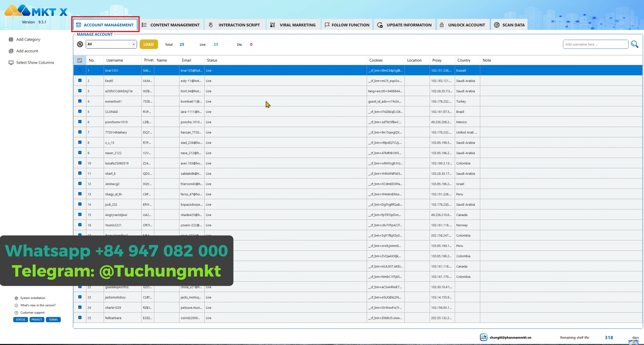Click the magnifier search icon
This screenshot has height=345, width=644.
(634, 44)
